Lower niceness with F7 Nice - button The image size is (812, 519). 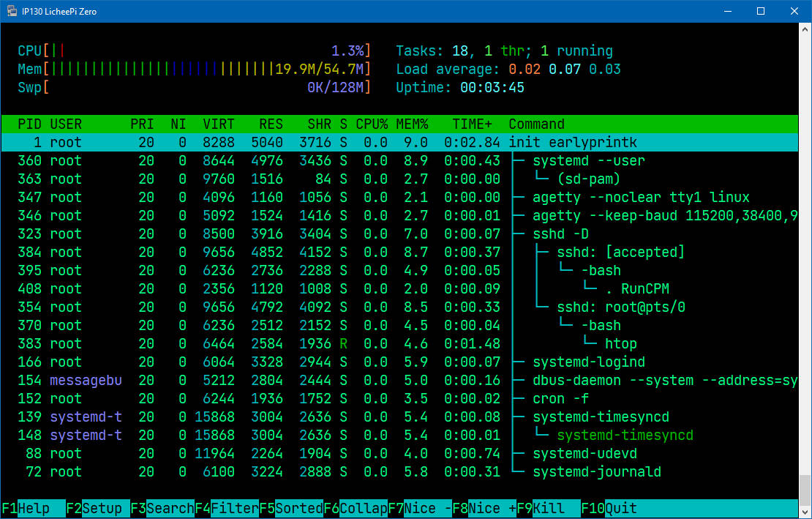[420, 509]
